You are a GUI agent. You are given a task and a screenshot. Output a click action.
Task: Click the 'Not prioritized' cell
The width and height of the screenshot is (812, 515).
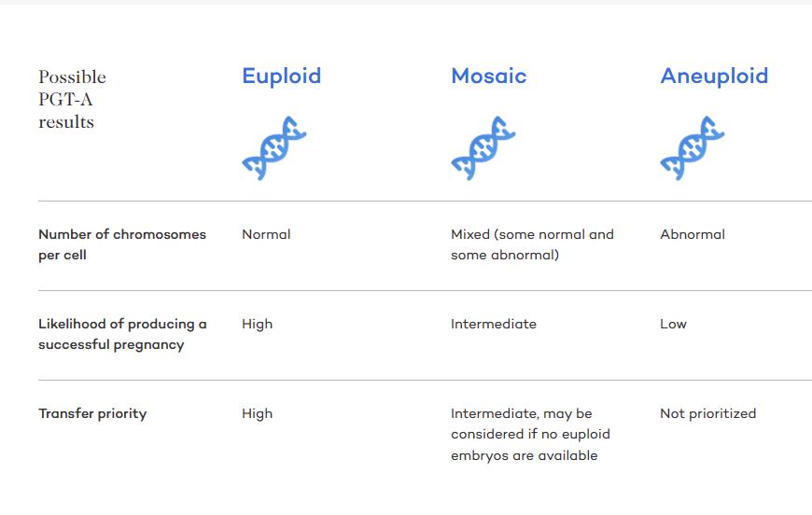(707, 413)
